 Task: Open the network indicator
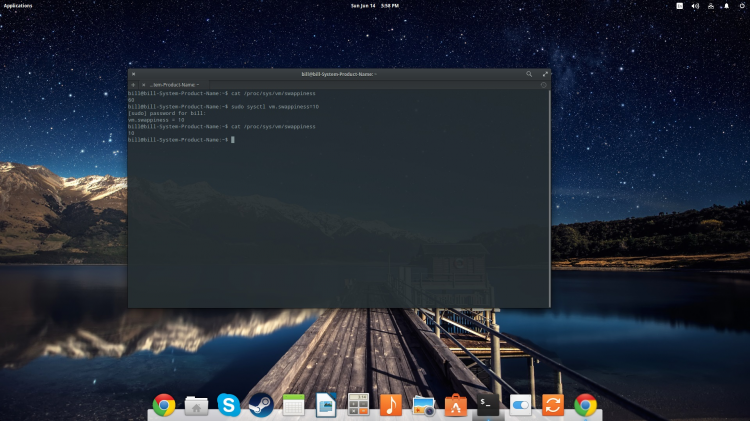click(x=711, y=6)
